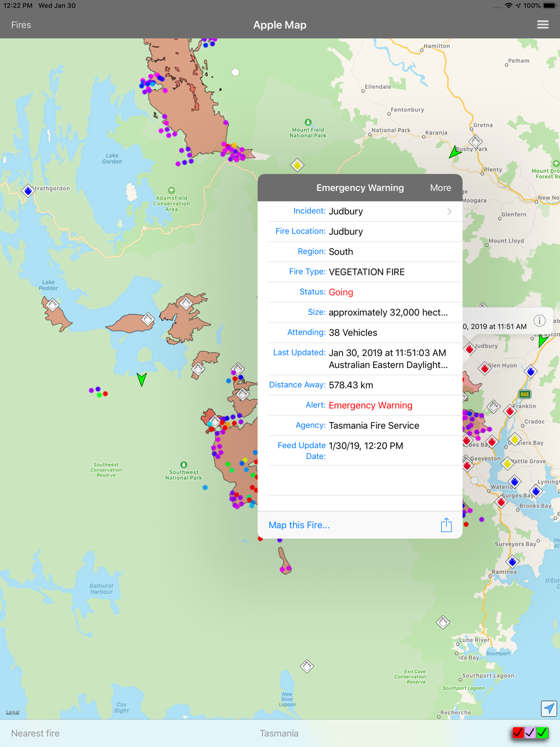Open the Legal link on the map

(12, 712)
